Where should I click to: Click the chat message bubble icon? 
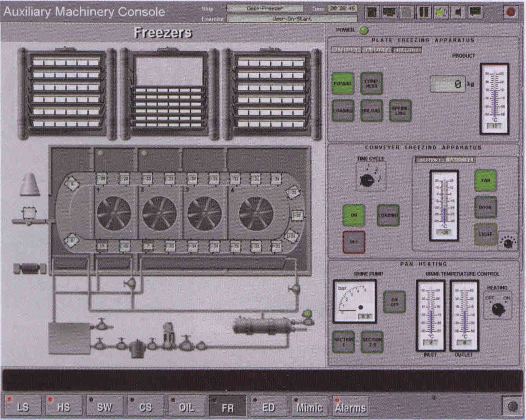(475, 12)
